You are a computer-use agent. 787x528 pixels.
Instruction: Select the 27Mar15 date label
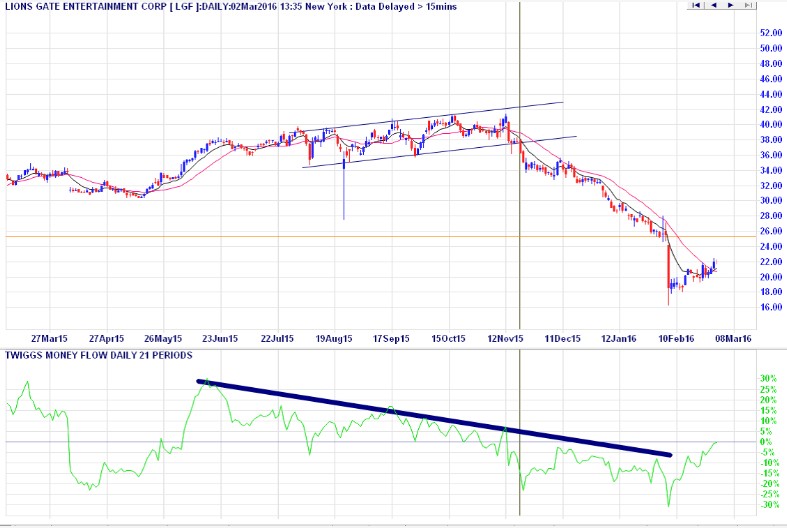[x=49, y=339]
